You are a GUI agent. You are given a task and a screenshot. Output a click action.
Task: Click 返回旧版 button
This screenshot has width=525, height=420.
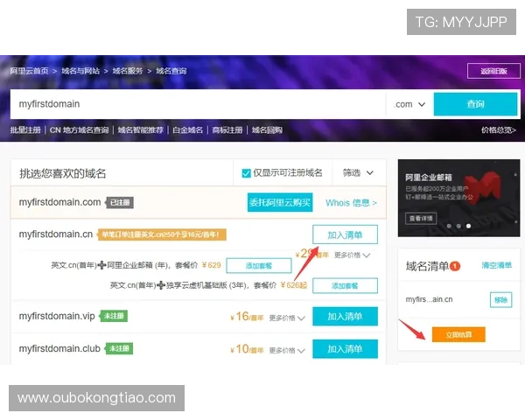[x=493, y=71]
